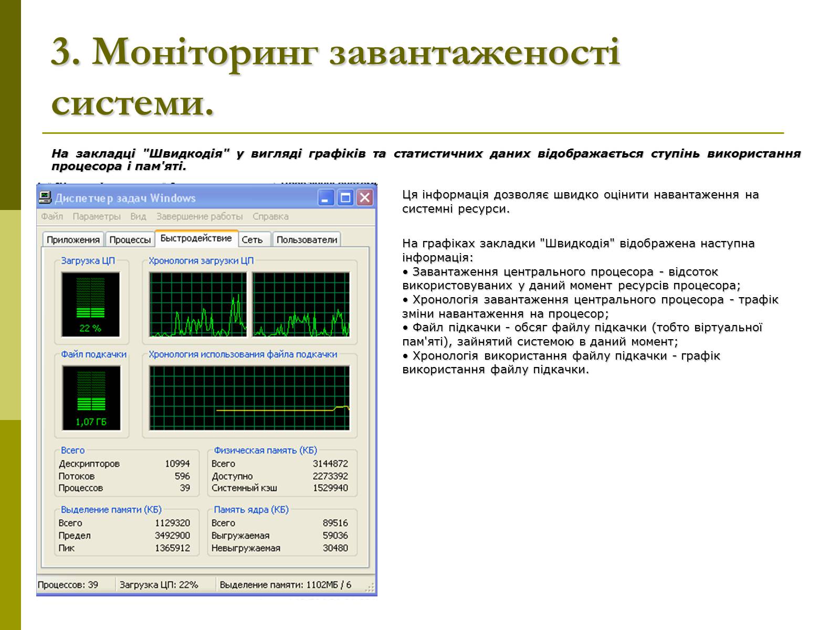Screen dimensions: 840x630
Task: Close the Диспетчер задач Windows window
Action: (364, 198)
